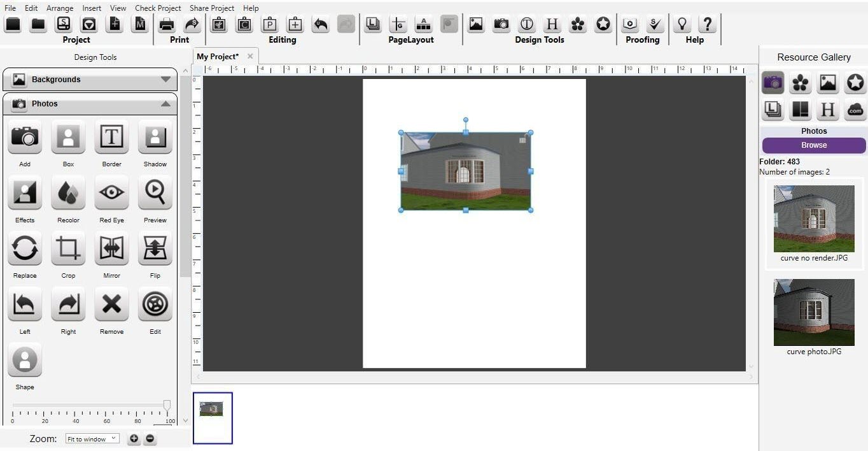Open the Photos camera design tool in toolbar

pos(501,24)
